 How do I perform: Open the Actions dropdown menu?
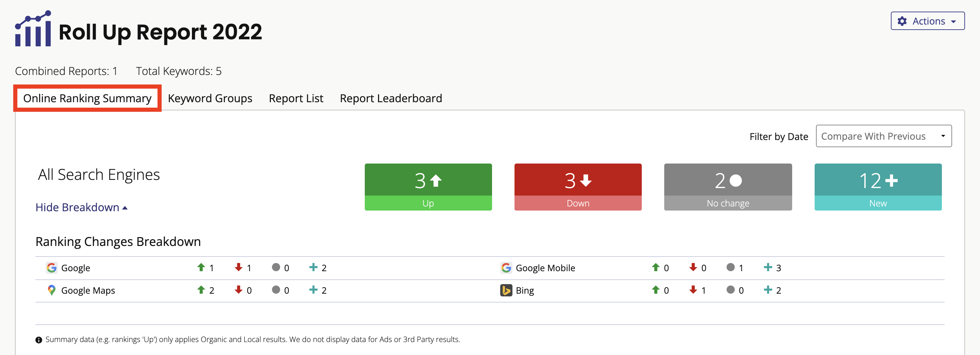click(927, 21)
